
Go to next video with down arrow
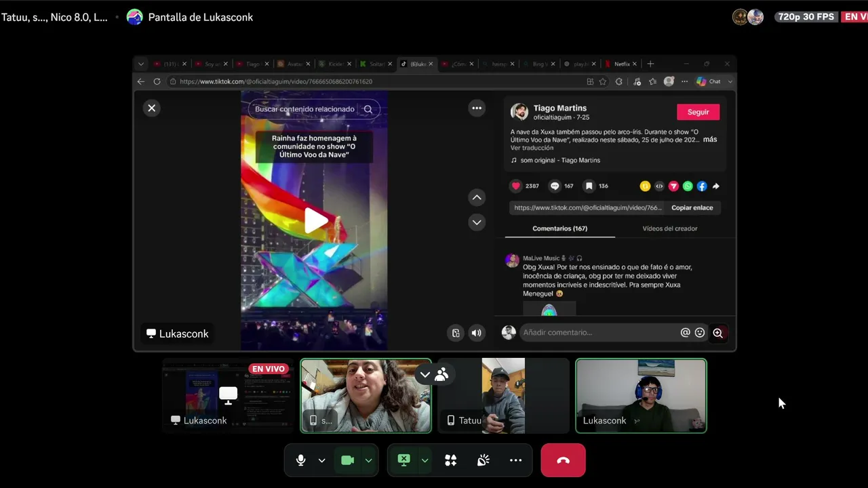pos(477,222)
